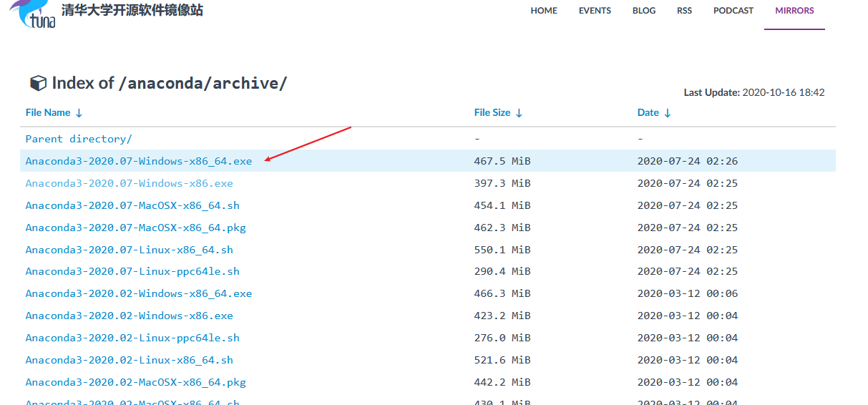This screenshot has height=405, width=868.
Task: Download Anaconda3-2020.07-Linux-x86_64.sh
Action: click(x=129, y=250)
